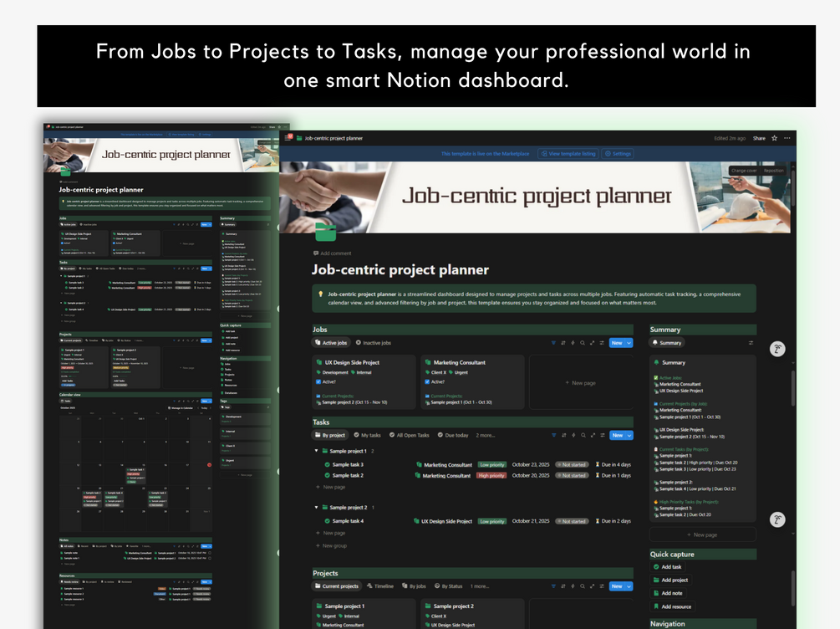Click the sort icon in Tasks toolbar

[x=563, y=436]
